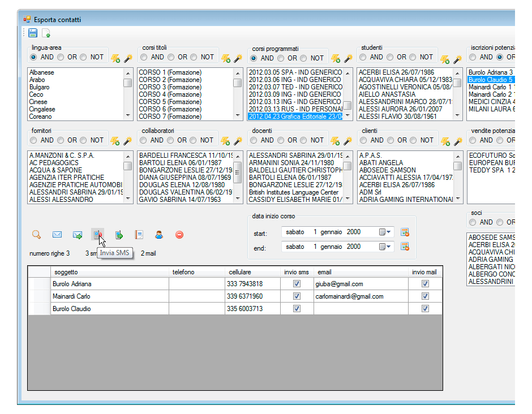Click the magic wand icon for corsi titoli

(238, 58)
